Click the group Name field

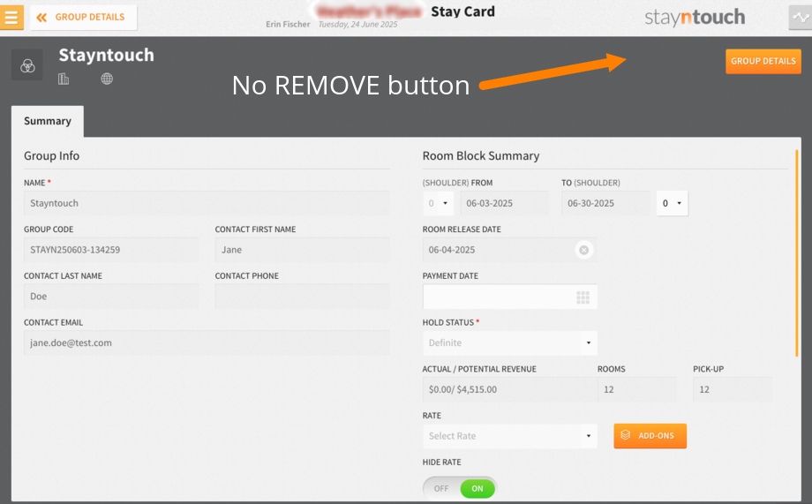point(207,203)
